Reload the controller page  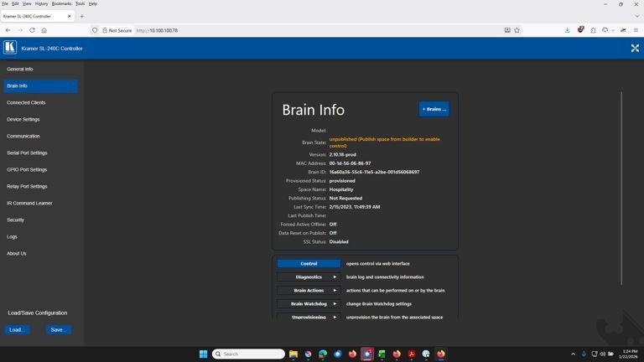pyautogui.click(x=32, y=30)
